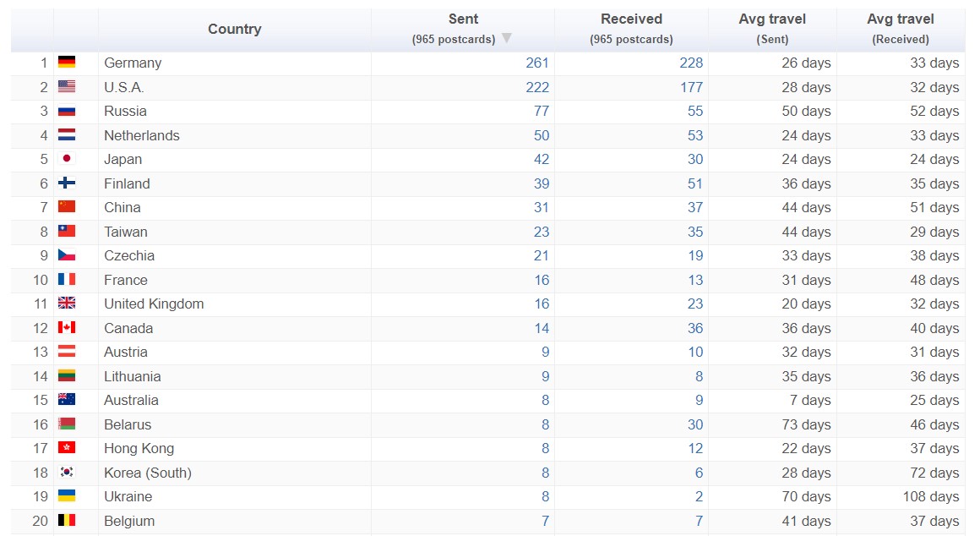Click the United Kingdom flag icon
Image resolution: width=980 pixels, height=536 pixels.
point(67,304)
